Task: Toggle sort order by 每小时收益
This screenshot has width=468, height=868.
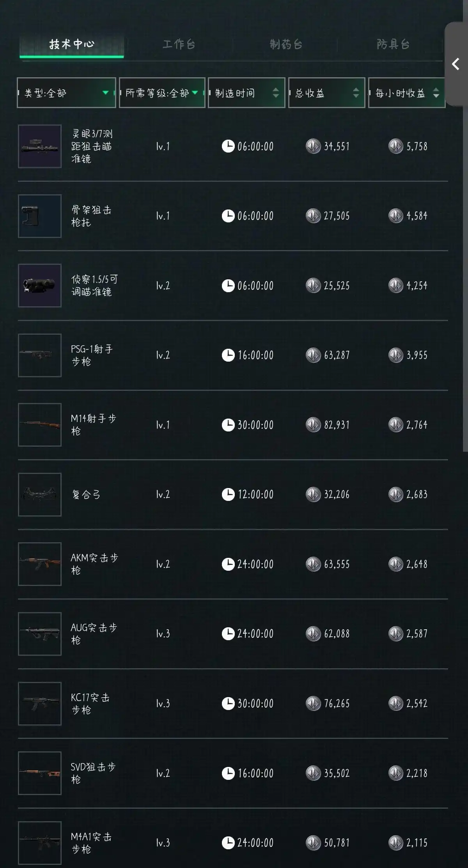Action: pos(406,93)
